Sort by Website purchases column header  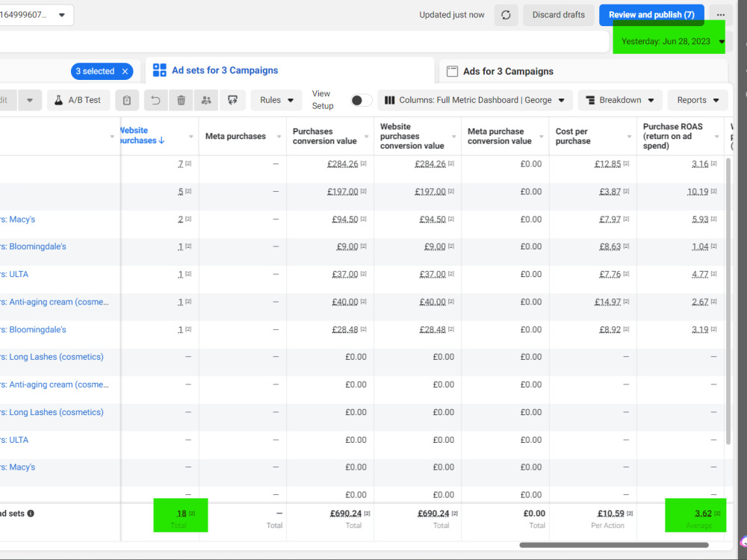click(141, 135)
